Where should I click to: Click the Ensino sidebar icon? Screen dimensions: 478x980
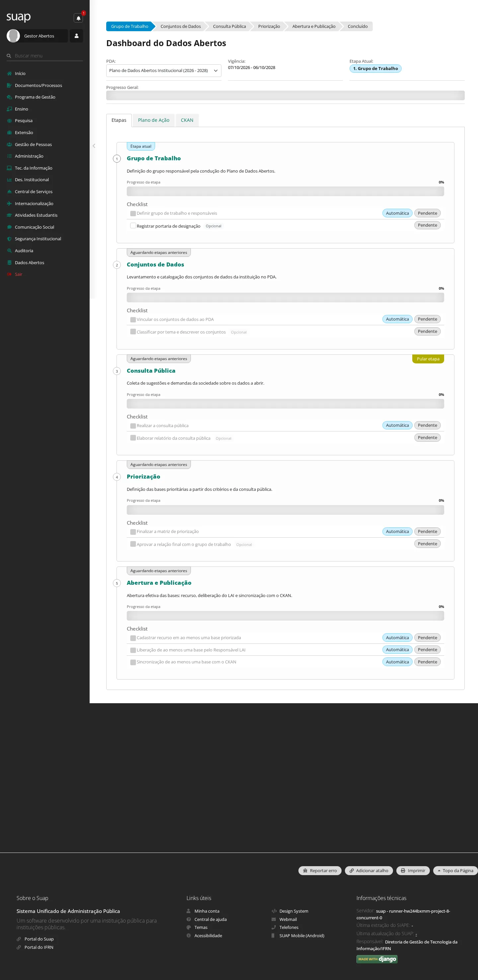[x=9, y=109]
